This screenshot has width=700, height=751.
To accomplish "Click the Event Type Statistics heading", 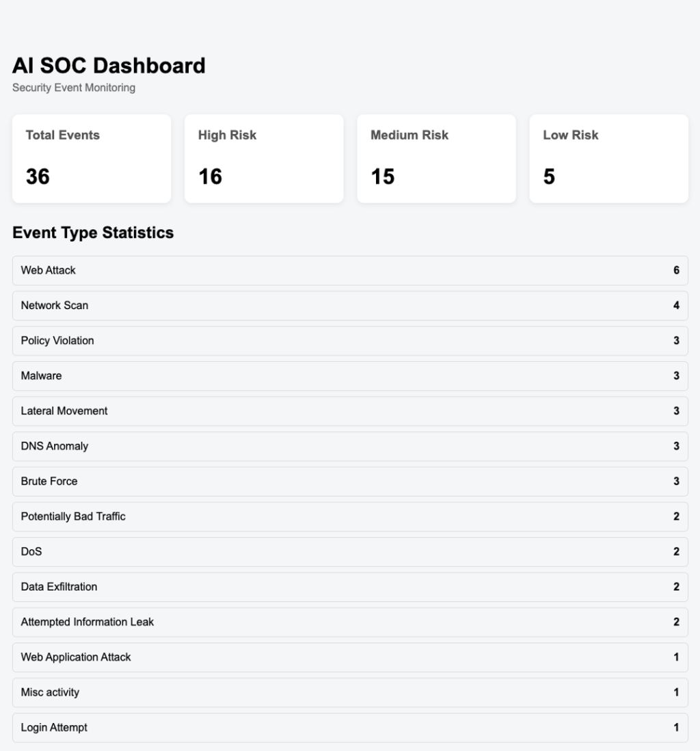I will [x=93, y=233].
